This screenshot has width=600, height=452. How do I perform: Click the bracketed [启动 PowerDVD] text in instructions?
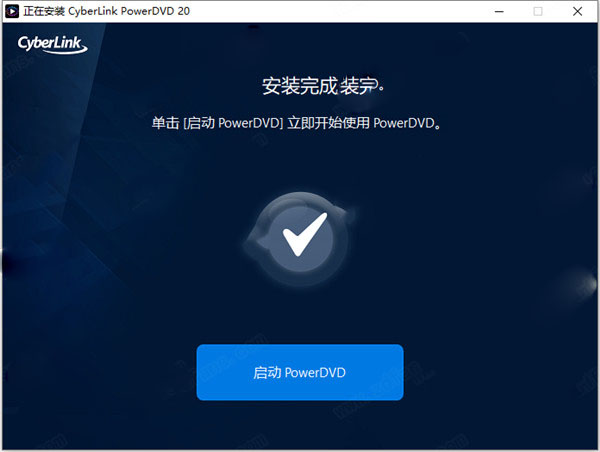tap(233, 123)
